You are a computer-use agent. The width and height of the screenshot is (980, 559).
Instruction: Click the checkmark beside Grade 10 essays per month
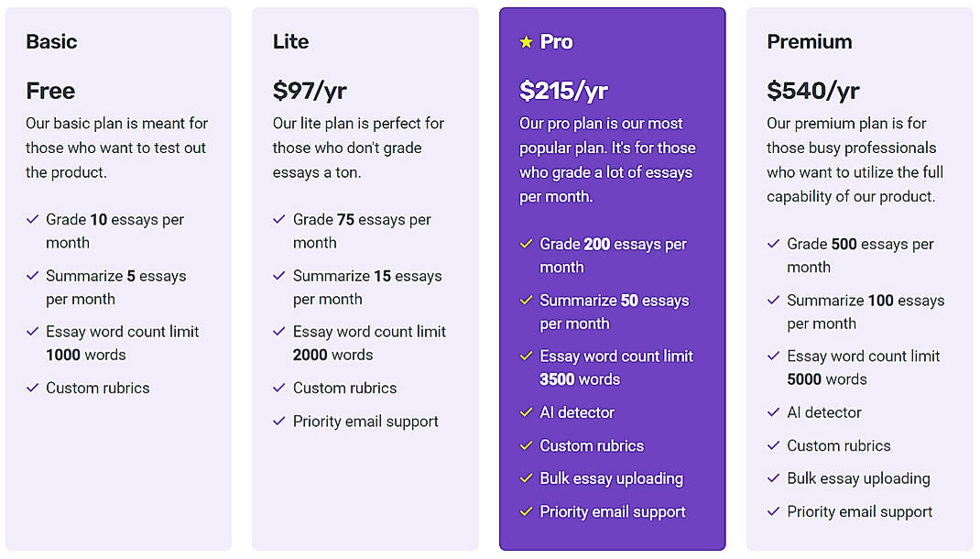tap(32, 220)
